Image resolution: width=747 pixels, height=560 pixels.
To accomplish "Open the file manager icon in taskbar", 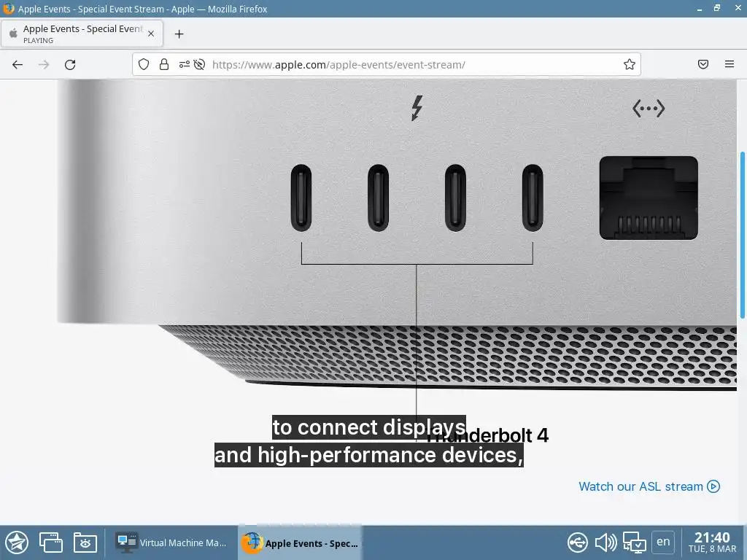I will [85, 542].
